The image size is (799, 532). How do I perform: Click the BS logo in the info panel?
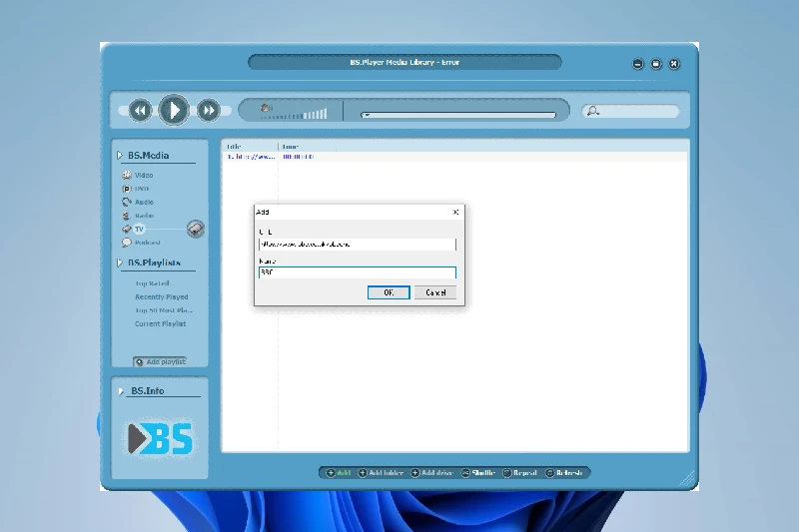pyautogui.click(x=160, y=438)
